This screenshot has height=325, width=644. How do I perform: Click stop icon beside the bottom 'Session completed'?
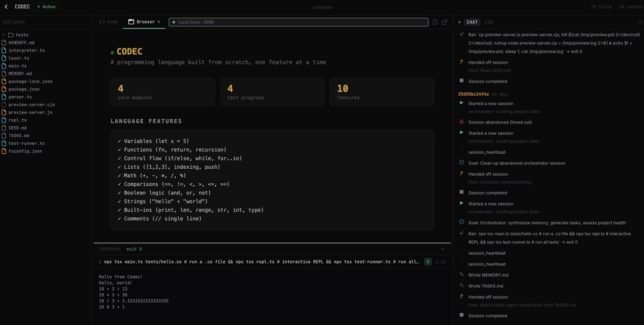(462, 315)
